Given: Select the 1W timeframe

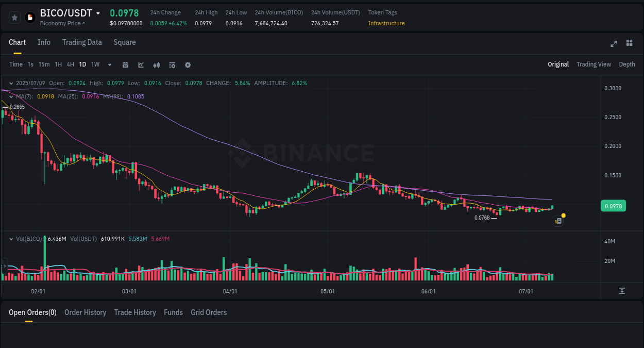Looking at the screenshot, I should 95,64.
